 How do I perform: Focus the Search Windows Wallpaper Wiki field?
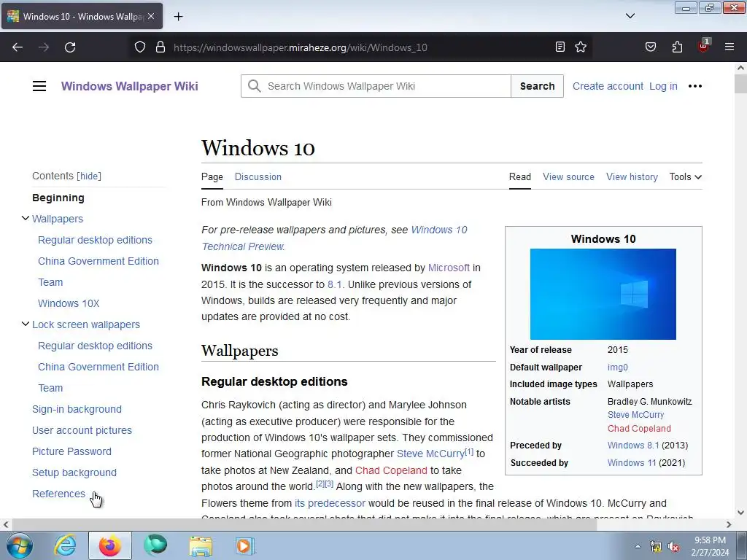tap(376, 86)
